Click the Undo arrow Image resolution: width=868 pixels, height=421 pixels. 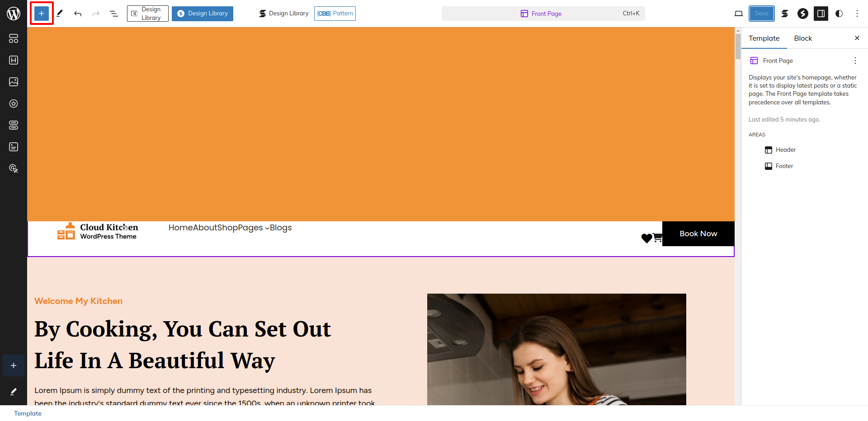[x=78, y=14]
